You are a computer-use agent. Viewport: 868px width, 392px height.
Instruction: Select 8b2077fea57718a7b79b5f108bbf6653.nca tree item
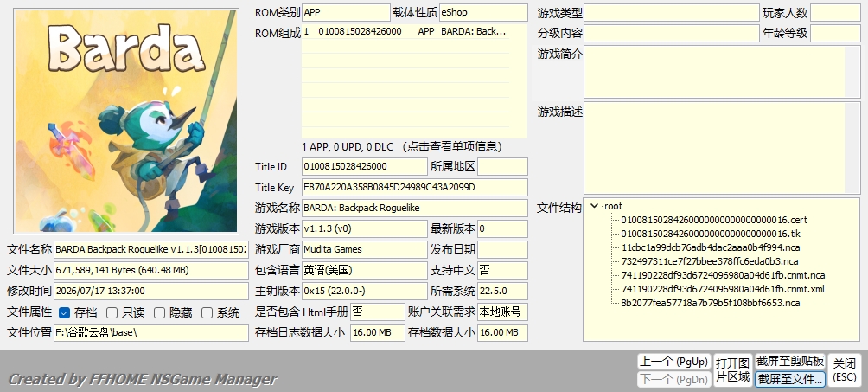[711, 303]
